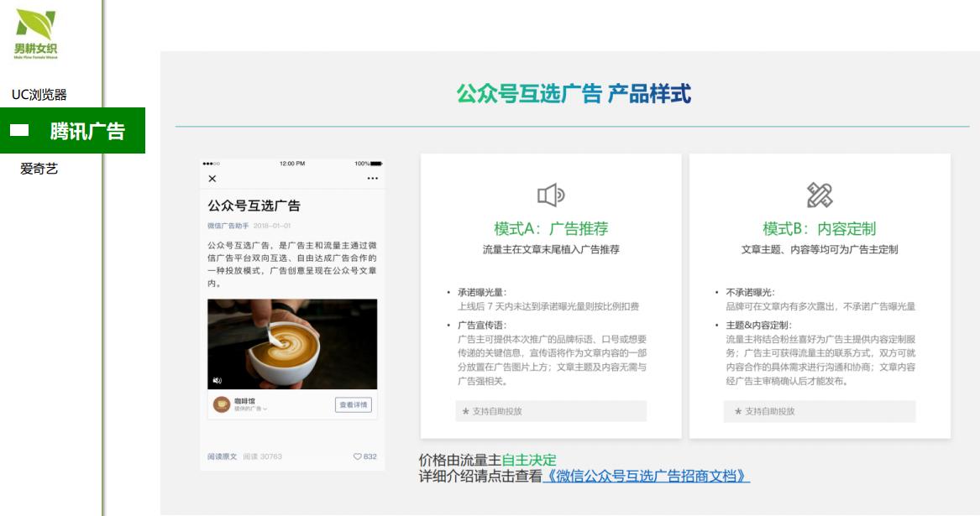Select the 腾讯广告 sidebar tab

pos(72,131)
